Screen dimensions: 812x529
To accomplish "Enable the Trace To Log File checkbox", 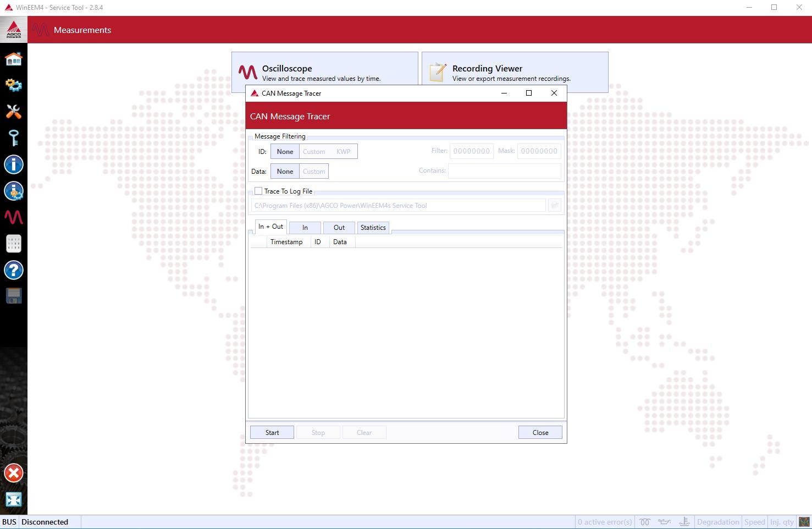I will pyautogui.click(x=258, y=191).
